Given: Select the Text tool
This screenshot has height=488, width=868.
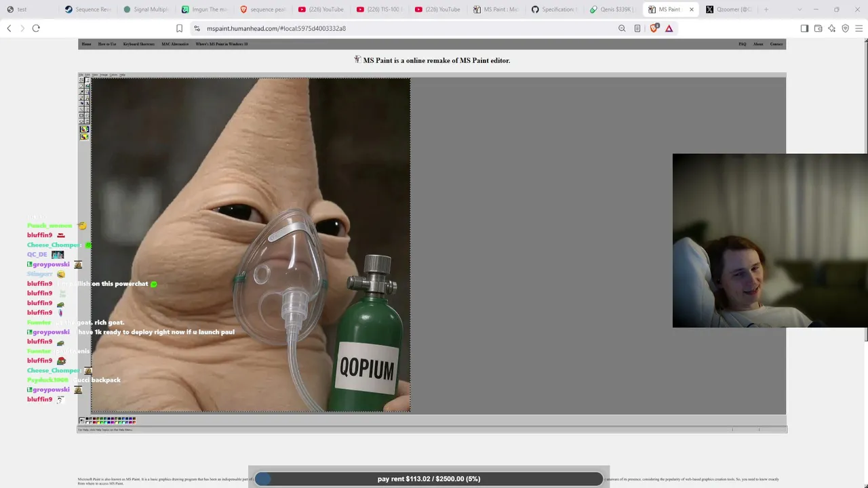Looking at the screenshot, I should pyautogui.click(x=86, y=102).
